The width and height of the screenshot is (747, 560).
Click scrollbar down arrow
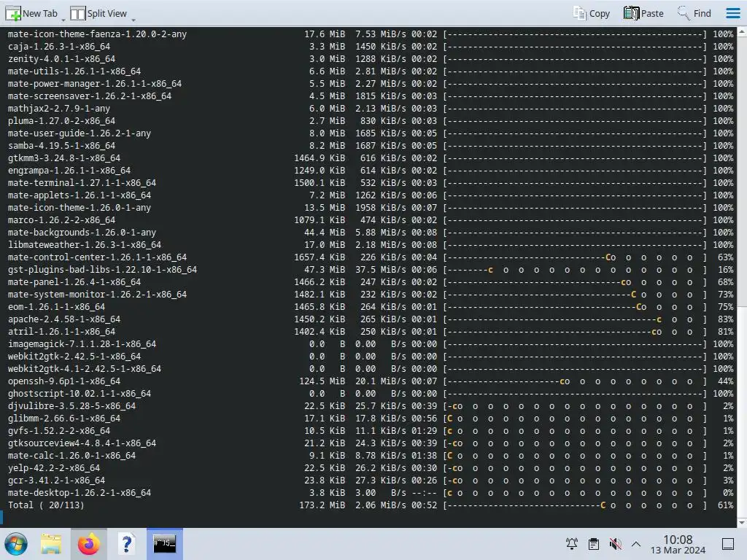[742, 522]
